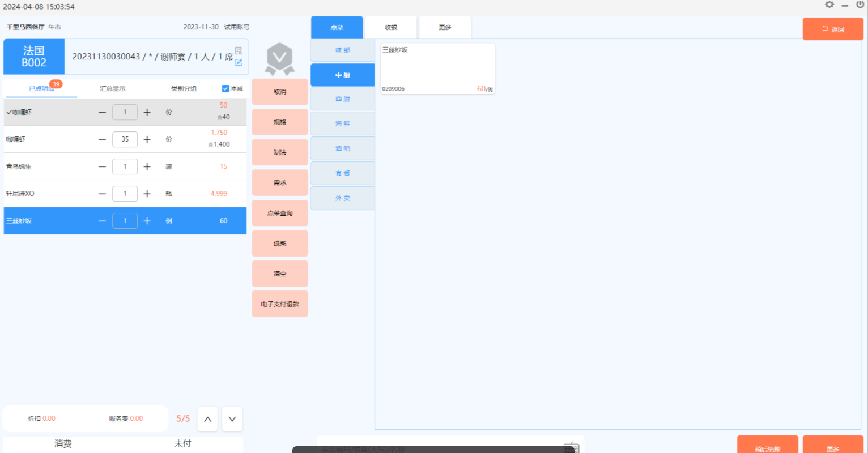Click the power icon to exit
Image resolution: width=868 pixels, height=453 pixels.
tap(860, 5)
